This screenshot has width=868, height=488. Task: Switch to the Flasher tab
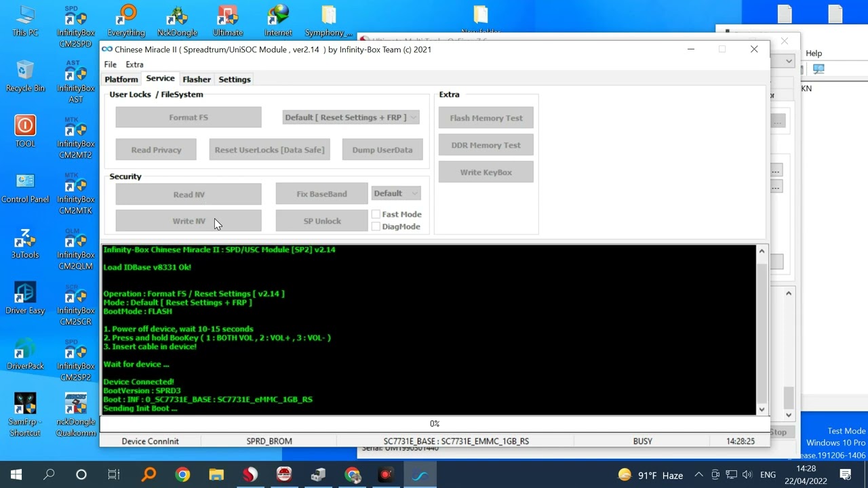coord(197,79)
